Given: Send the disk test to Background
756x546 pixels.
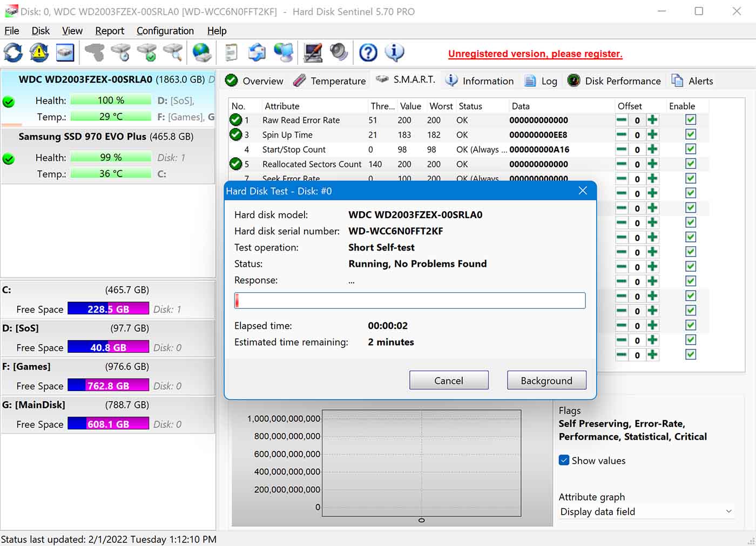Looking at the screenshot, I should [x=546, y=380].
